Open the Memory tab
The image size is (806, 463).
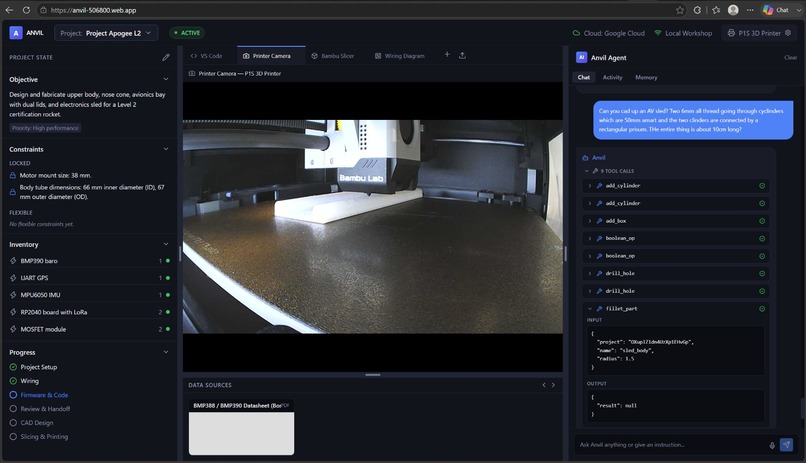(x=646, y=77)
